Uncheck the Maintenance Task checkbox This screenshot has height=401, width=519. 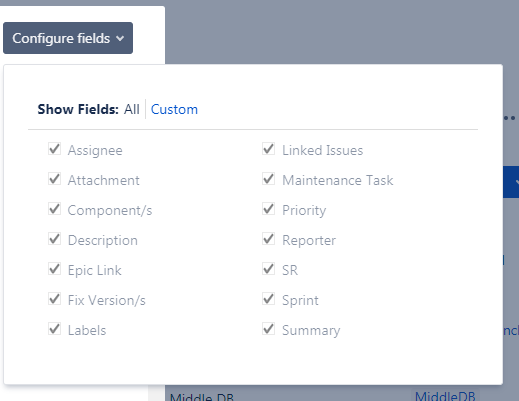(x=268, y=179)
